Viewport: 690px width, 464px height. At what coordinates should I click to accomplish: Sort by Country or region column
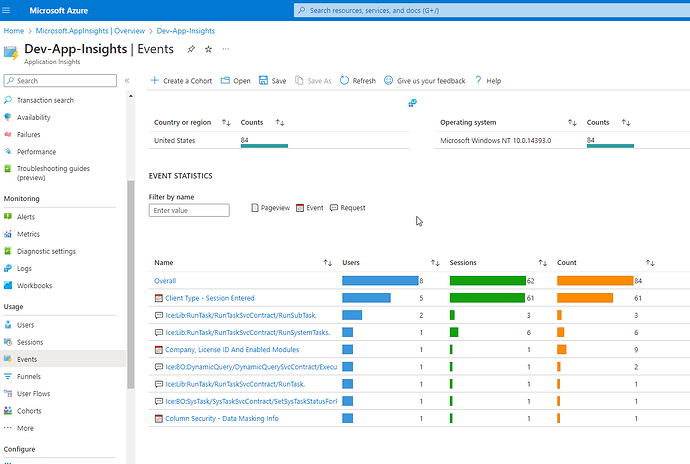click(x=226, y=122)
